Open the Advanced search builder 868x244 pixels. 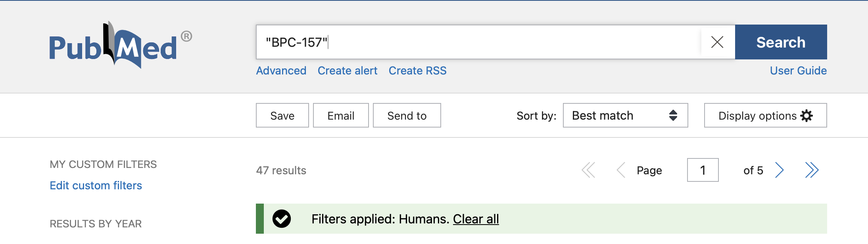click(281, 71)
